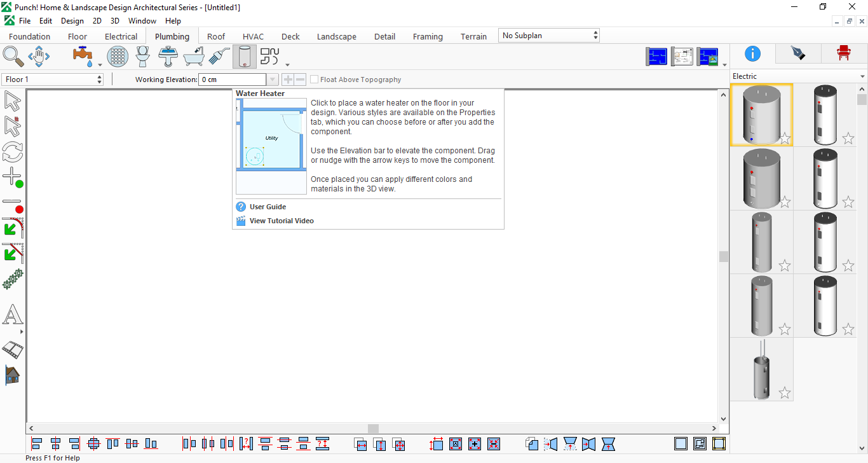Image resolution: width=868 pixels, height=463 pixels.
Task: Choose the faucet hose bib tool
Action: coord(83,56)
